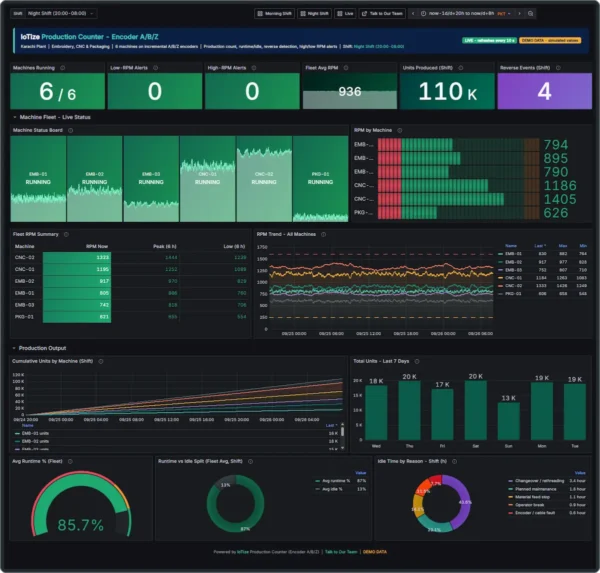Click the Sat bar labeled 20 K
This screenshot has width=600, height=573.
[476, 410]
